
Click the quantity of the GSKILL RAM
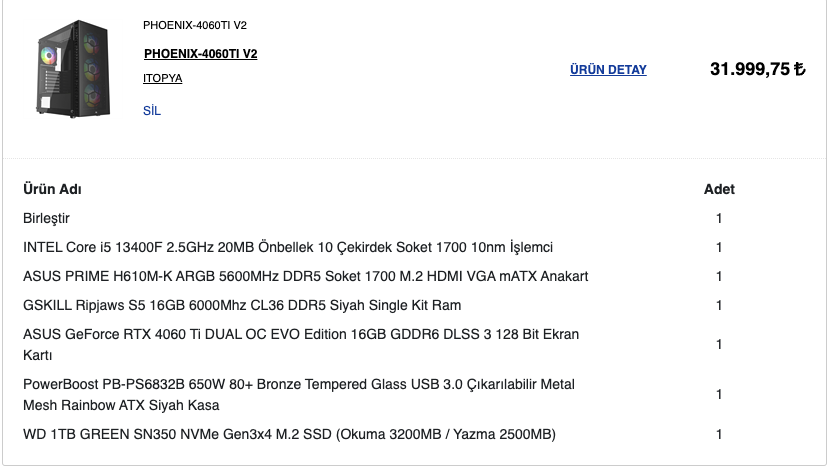coord(719,305)
